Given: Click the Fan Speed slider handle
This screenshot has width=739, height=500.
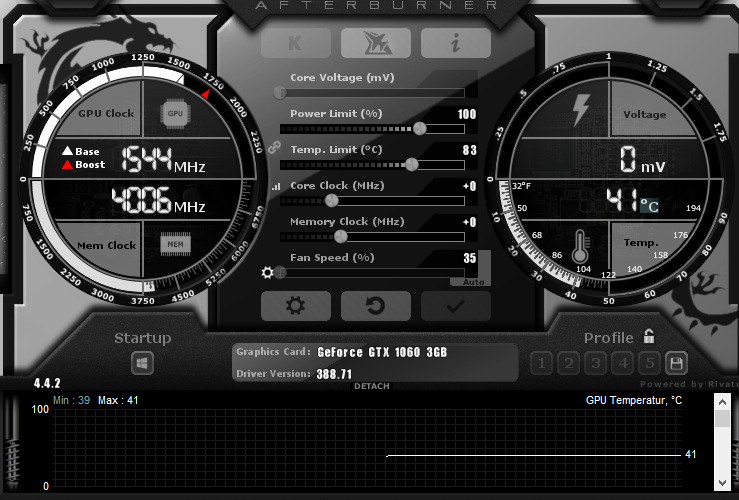Looking at the screenshot, I should tap(280, 272).
